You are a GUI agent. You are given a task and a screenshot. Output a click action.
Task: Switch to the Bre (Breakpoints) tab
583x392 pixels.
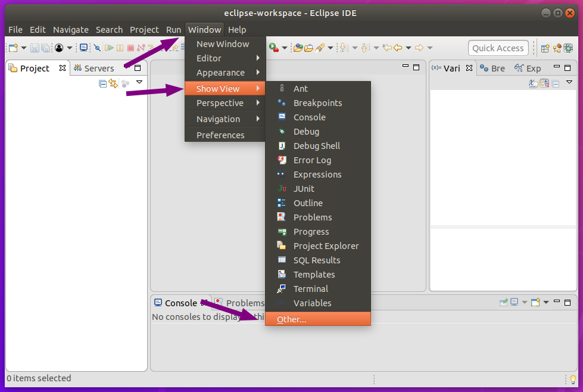(492, 69)
